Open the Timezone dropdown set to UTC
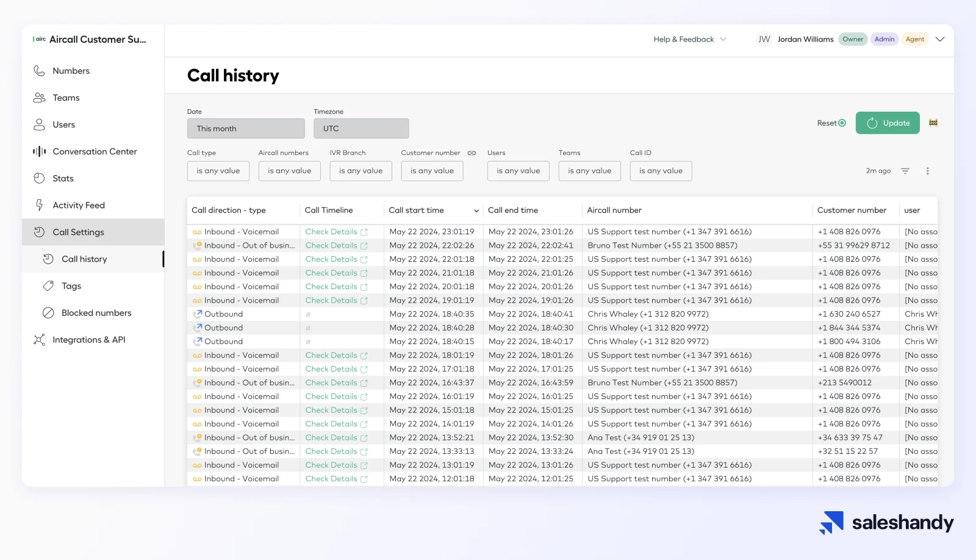This screenshot has width=976, height=560. point(361,129)
